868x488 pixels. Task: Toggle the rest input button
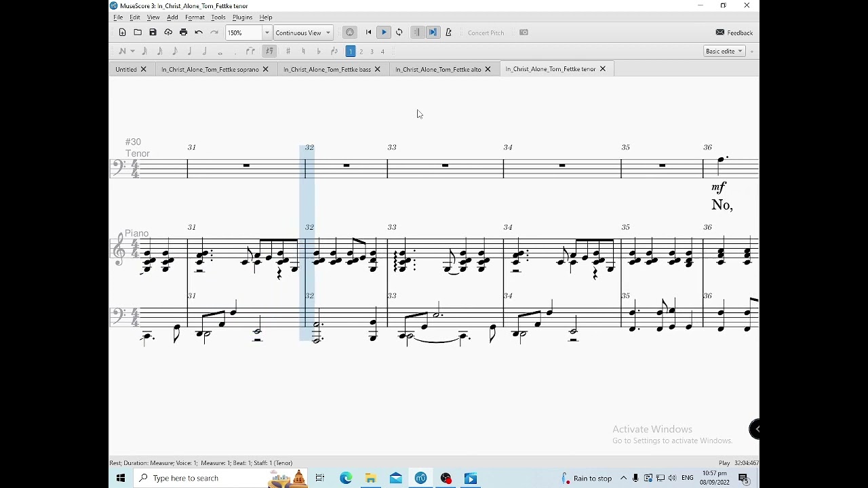pyautogui.click(x=270, y=51)
